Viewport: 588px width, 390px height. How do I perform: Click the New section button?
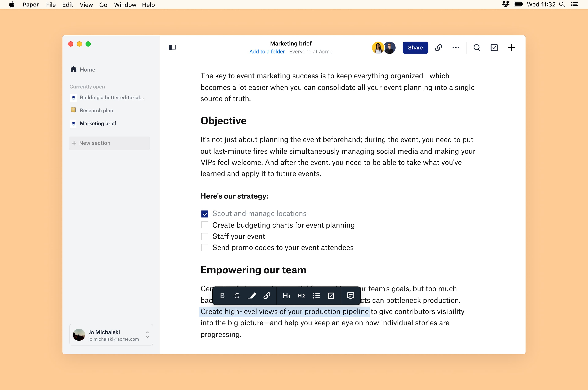[x=109, y=143]
